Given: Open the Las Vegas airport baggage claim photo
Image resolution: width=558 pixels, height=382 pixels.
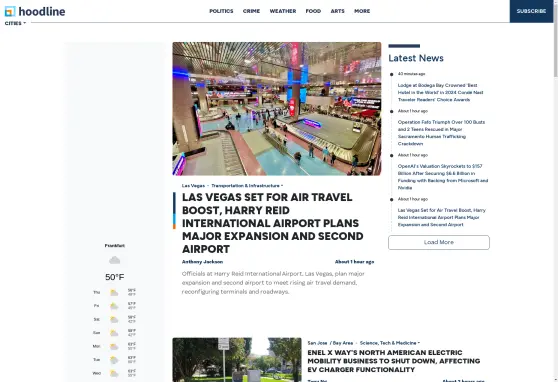Looking at the screenshot, I should click(277, 109).
